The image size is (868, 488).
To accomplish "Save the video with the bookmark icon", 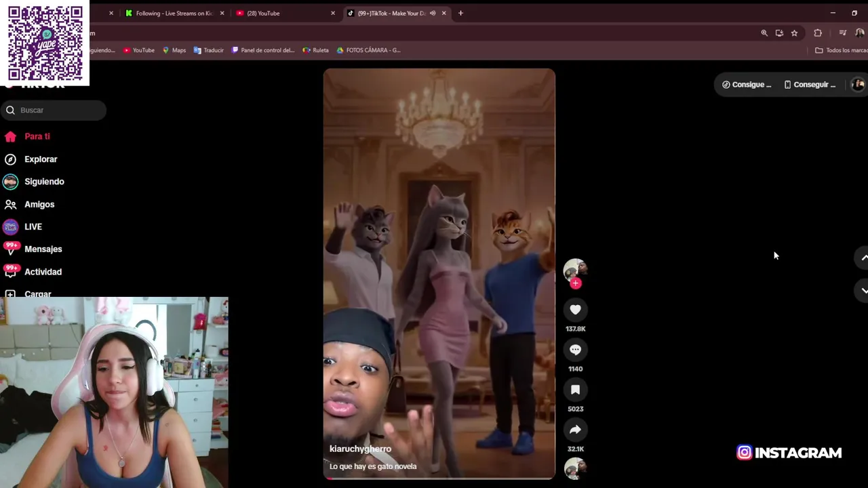I will pyautogui.click(x=575, y=390).
